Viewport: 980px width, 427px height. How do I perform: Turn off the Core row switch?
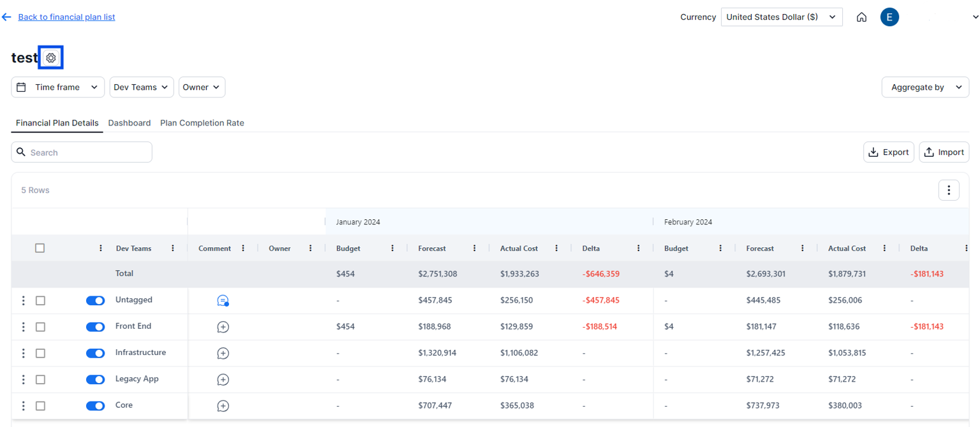95,405
